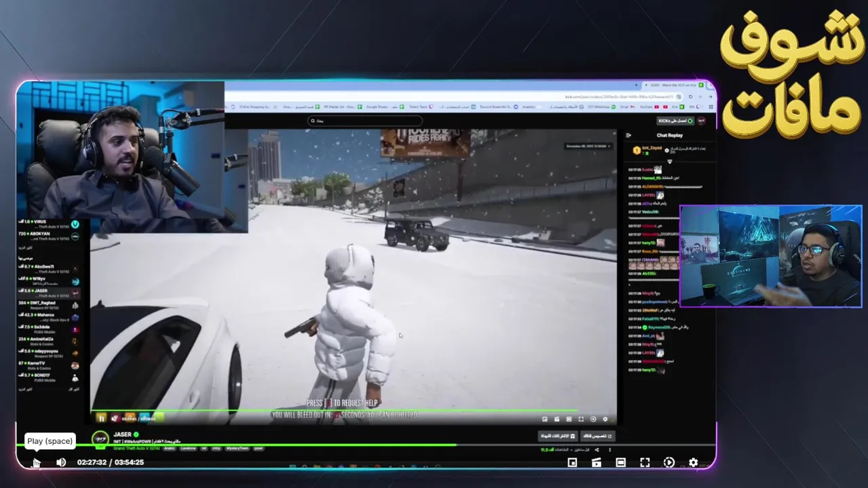This screenshot has height=488, width=868.
Task: Click BOND17 channel avatar icon
Action: [x=75, y=378]
